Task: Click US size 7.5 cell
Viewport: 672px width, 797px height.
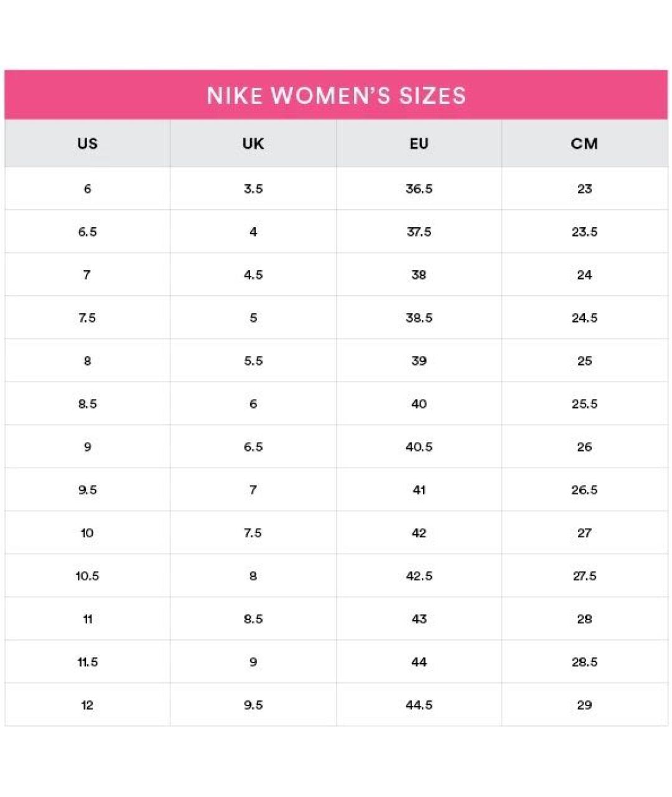Action: click(88, 318)
